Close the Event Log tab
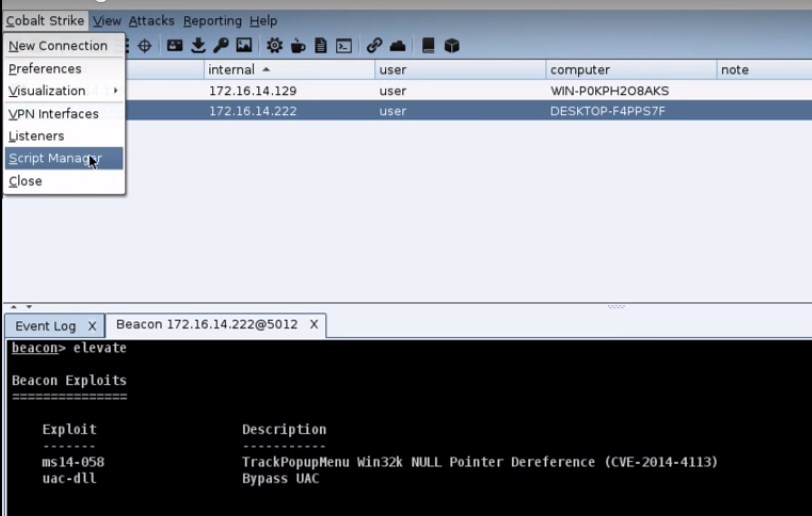812x516 pixels. [x=92, y=326]
